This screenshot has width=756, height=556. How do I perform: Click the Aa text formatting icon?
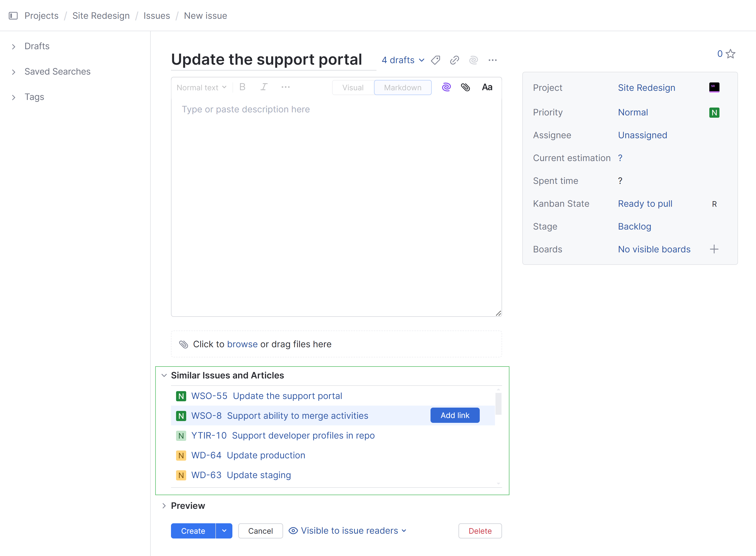(x=487, y=87)
